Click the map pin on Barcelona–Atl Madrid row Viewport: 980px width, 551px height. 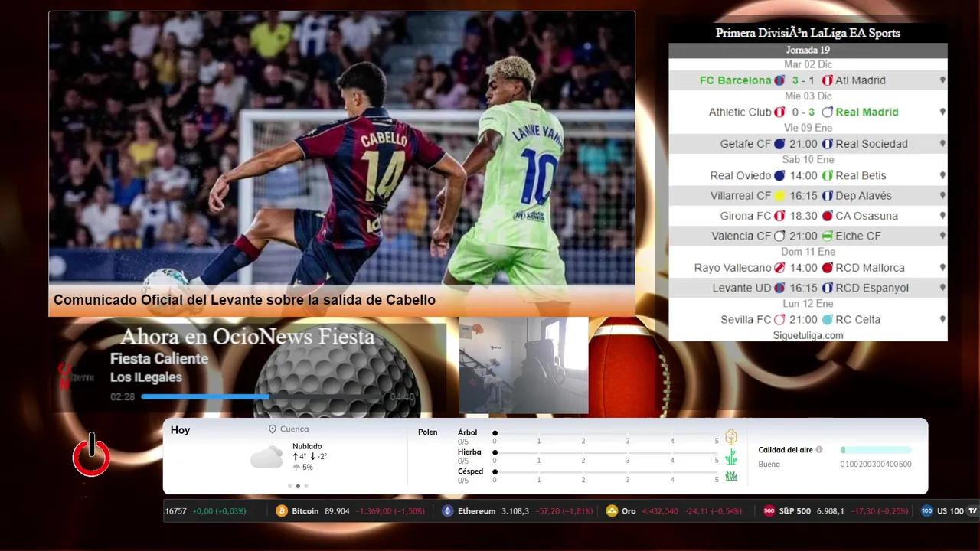point(942,80)
